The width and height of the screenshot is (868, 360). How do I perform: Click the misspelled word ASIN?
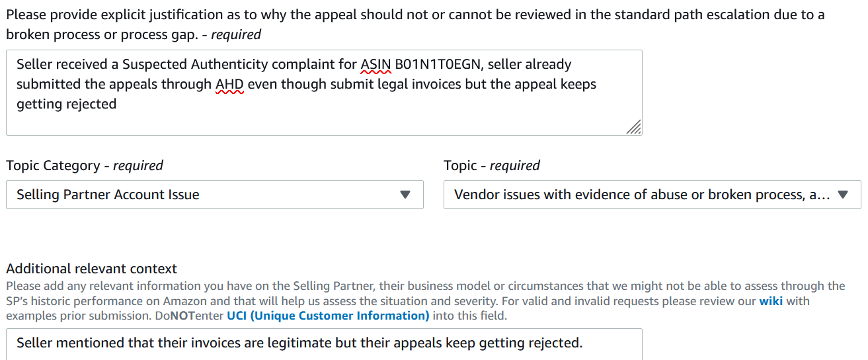[x=375, y=64]
